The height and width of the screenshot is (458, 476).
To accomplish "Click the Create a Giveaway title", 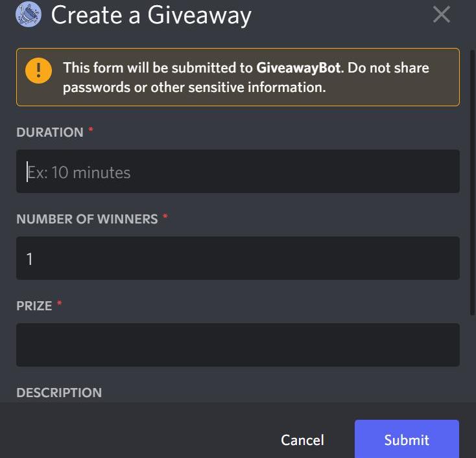I will coord(151,15).
